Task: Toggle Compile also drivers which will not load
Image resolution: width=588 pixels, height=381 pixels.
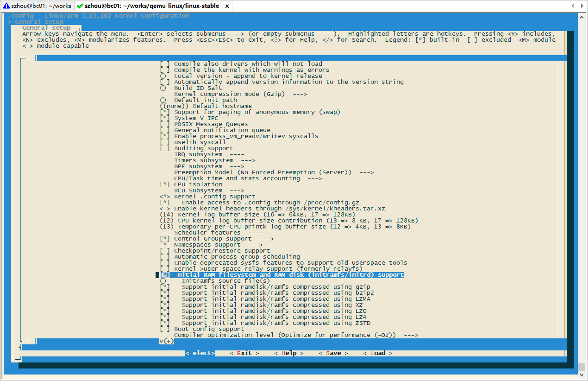Action: 241,64
